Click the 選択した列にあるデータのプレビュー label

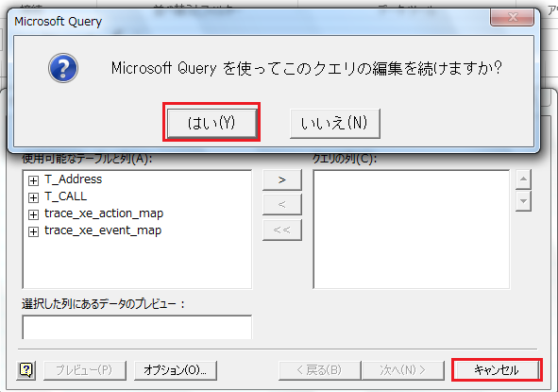tap(103, 304)
